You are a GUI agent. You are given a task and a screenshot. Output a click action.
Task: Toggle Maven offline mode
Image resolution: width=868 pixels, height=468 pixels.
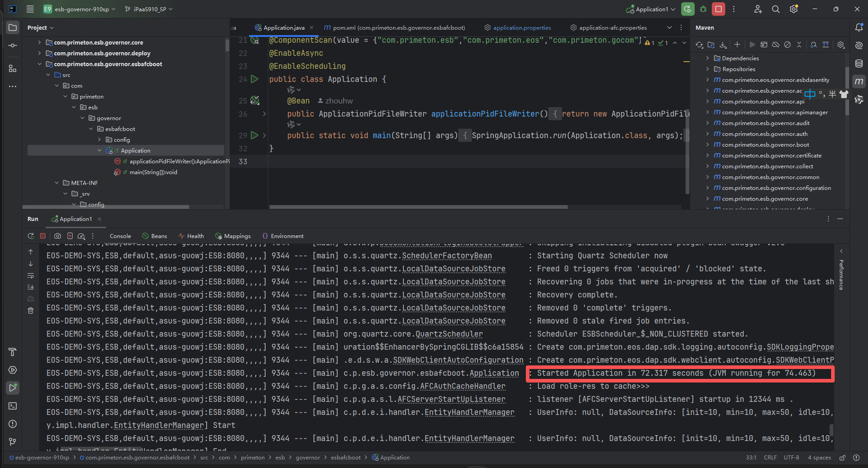[x=776, y=45]
